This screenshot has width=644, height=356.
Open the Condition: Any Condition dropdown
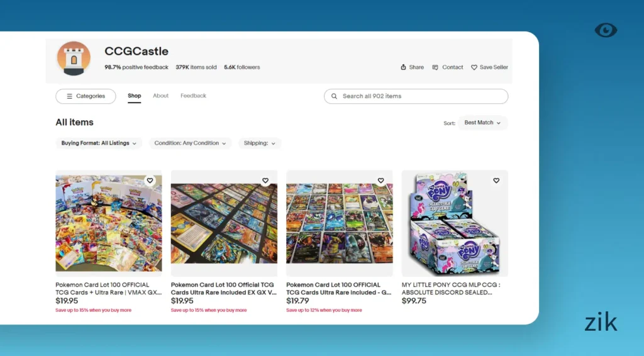[x=190, y=143]
